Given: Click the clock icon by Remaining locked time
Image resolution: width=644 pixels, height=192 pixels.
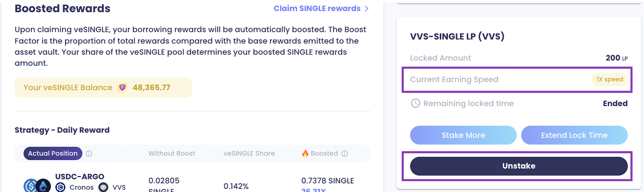Looking at the screenshot, I should click(x=415, y=103).
